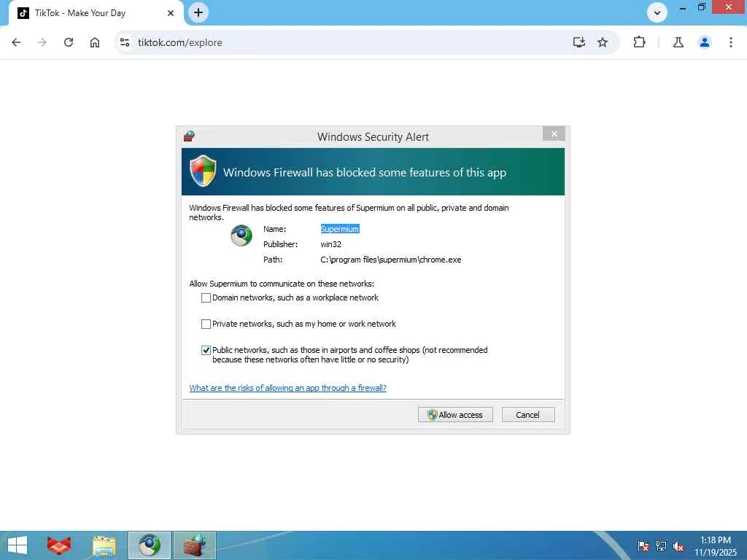
Task: Close the Windows Security Alert dialog
Action: (554, 134)
